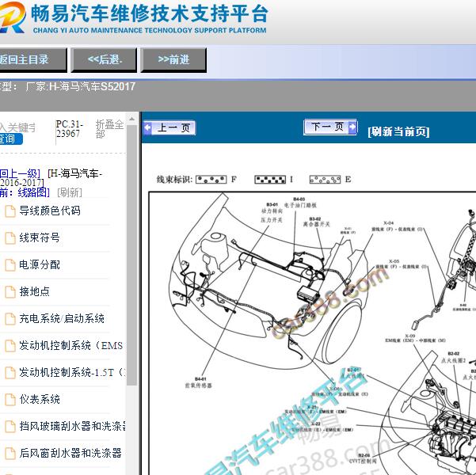476x475 pixels.
Task: Click document icon beside 后风窗刮水器和洗涤器
Action: 10,454
